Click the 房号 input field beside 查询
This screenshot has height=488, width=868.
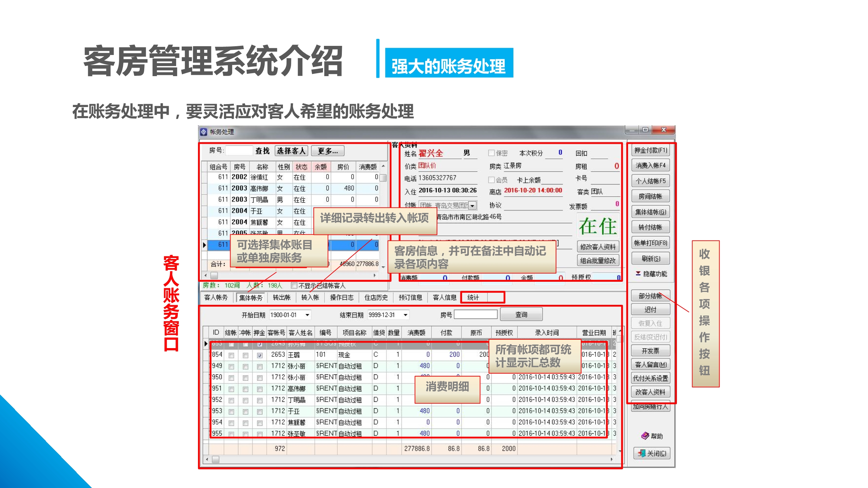(475, 315)
